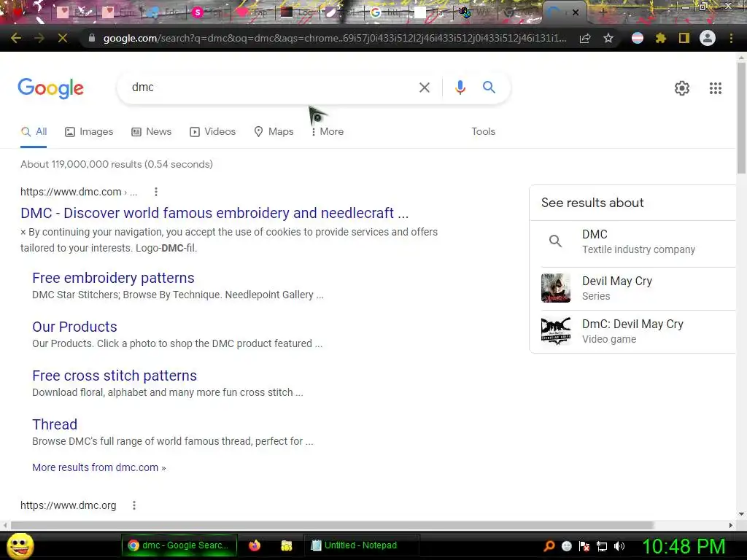This screenshot has height=560, width=747.
Task: Open the Free cross stitch patterns sitelink
Action: (x=115, y=376)
